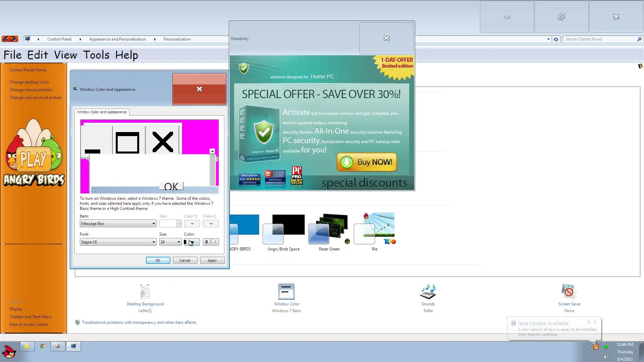
Task: Toggle bold font formatting
Action: [x=207, y=242]
